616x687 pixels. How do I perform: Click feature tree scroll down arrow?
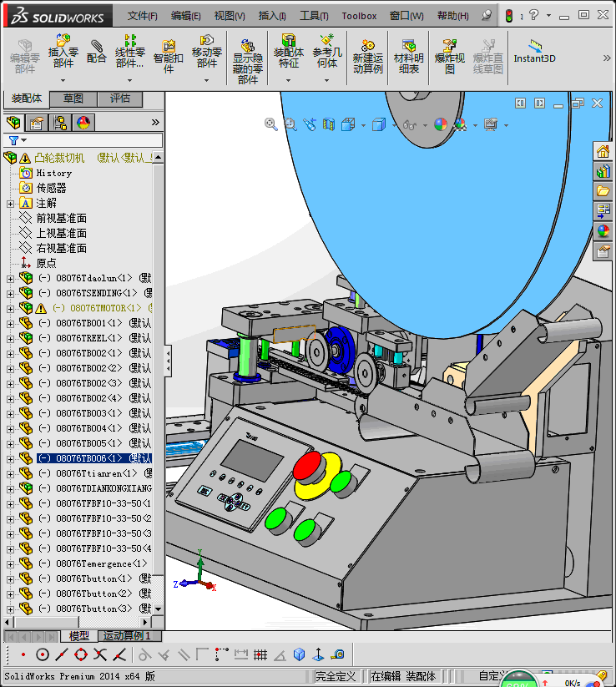tap(158, 609)
